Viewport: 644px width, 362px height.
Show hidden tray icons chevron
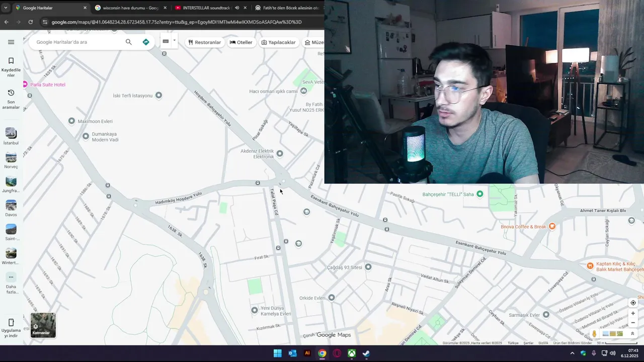(x=572, y=353)
